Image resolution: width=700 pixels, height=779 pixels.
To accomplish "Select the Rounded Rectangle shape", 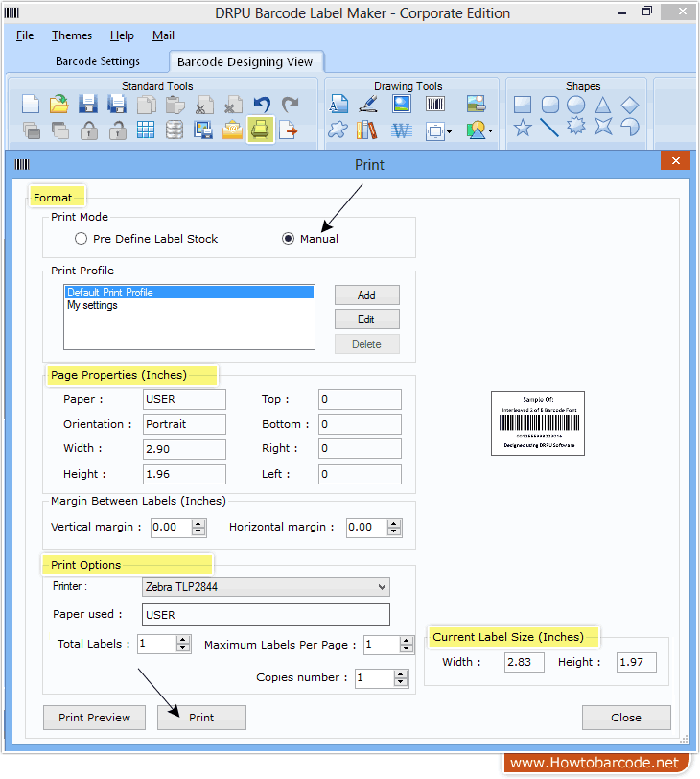I will click(549, 105).
